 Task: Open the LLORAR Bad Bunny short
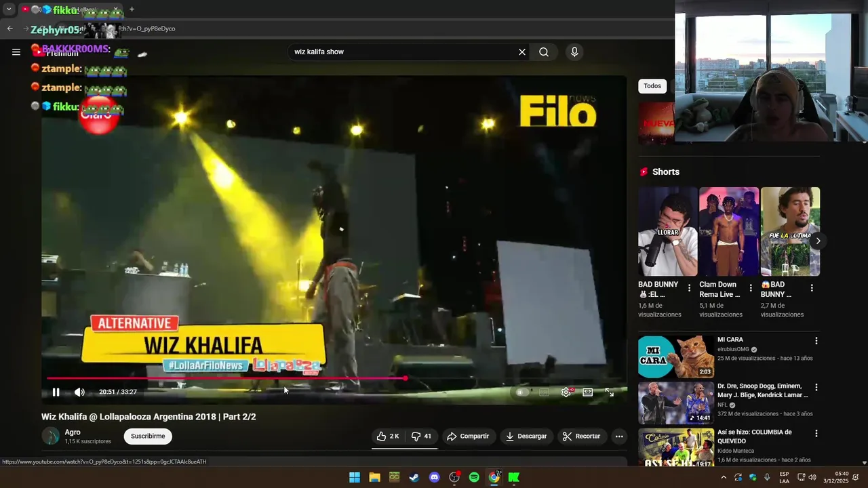tap(668, 231)
